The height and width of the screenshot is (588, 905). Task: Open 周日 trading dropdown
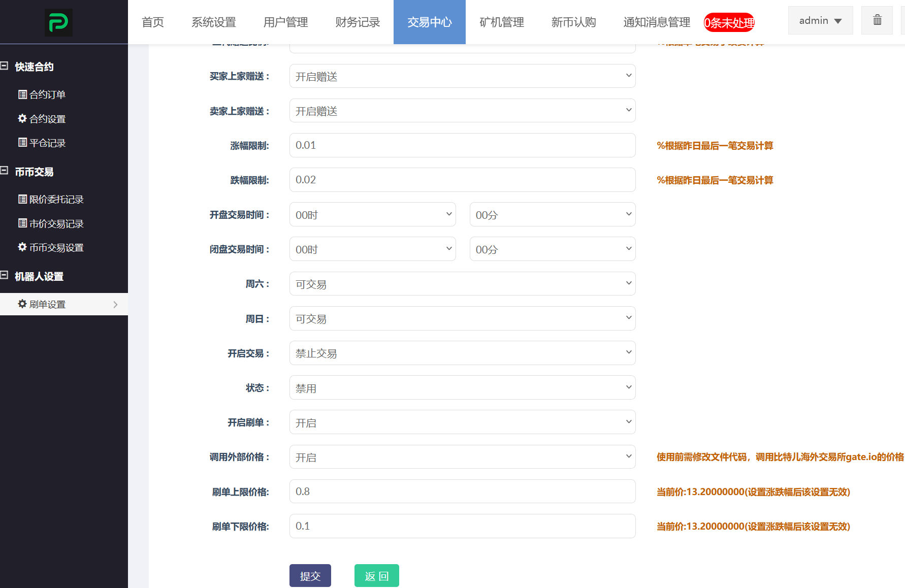click(463, 318)
